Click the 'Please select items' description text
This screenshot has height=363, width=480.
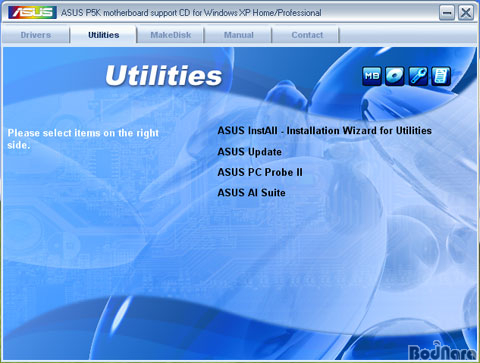pos(83,139)
